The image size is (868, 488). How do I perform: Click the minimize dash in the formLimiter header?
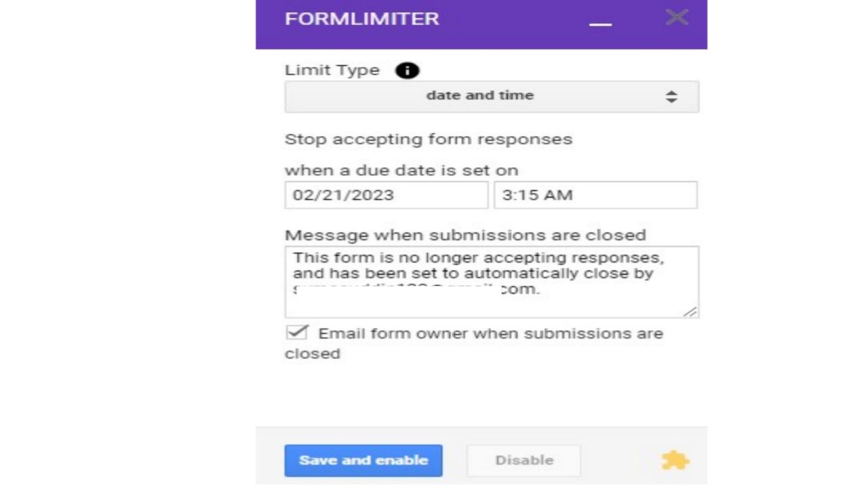point(601,24)
